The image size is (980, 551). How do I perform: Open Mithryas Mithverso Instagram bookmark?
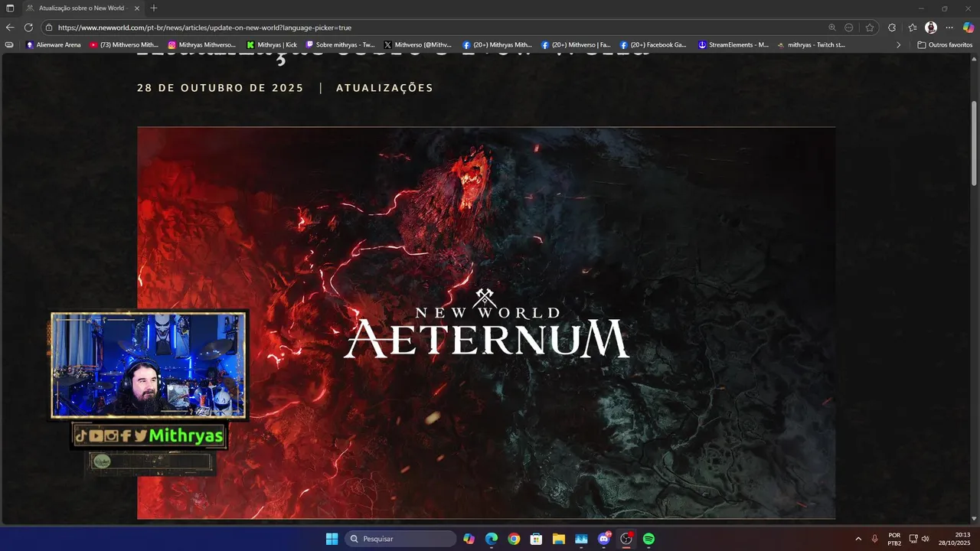(x=202, y=45)
